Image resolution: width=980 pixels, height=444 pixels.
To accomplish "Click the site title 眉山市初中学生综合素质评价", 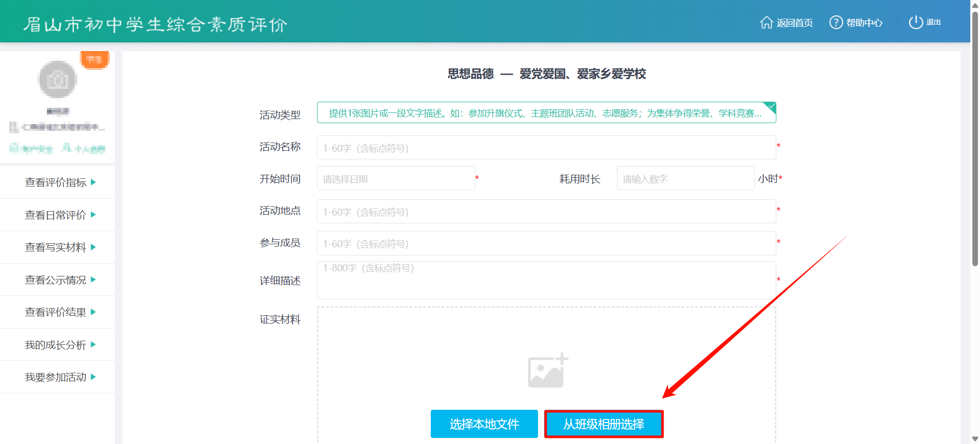I will click(155, 24).
